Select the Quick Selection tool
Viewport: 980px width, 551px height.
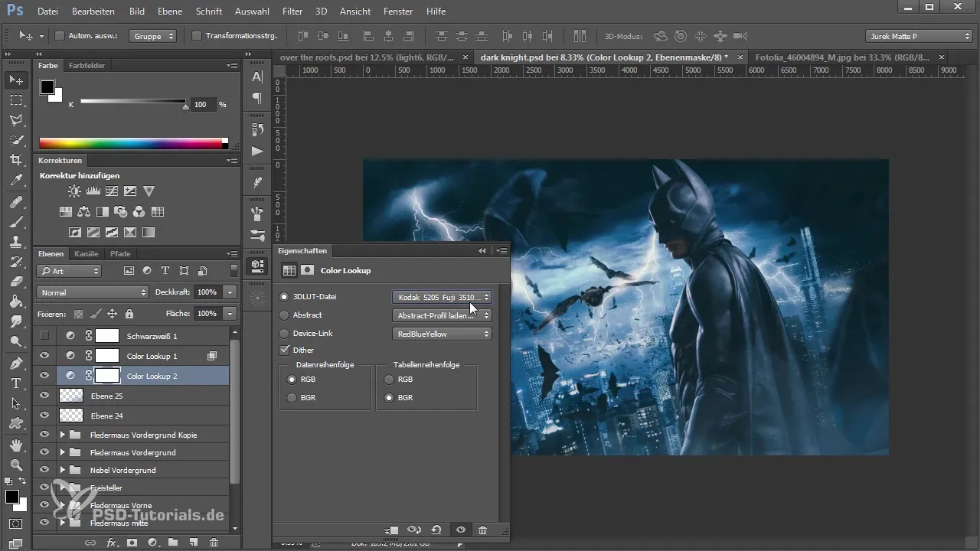[x=16, y=140]
